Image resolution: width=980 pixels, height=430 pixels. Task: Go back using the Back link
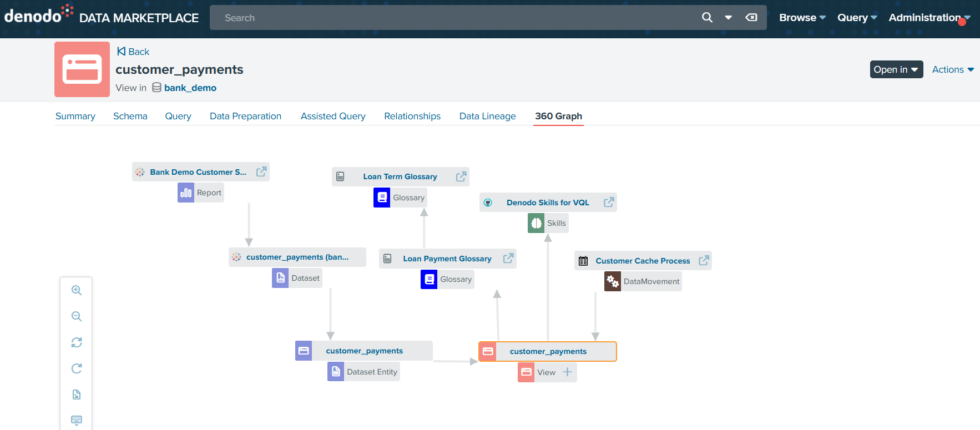[x=133, y=52]
